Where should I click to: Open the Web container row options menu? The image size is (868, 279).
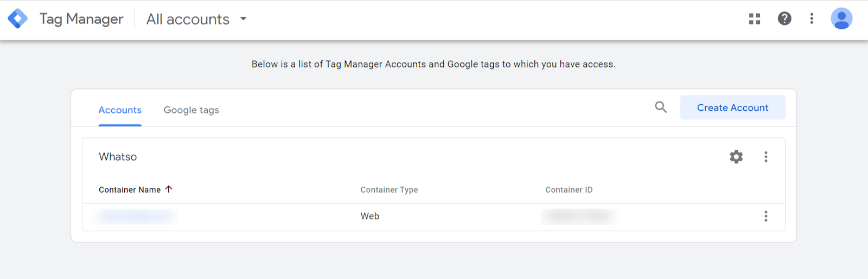pyautogui.click(x=766, y=216)
